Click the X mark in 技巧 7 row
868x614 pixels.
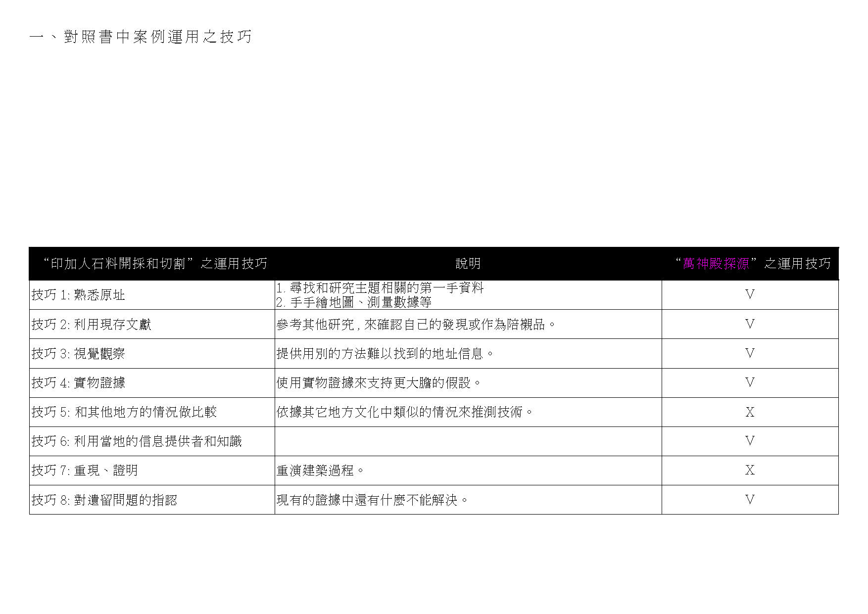(750, 471)
